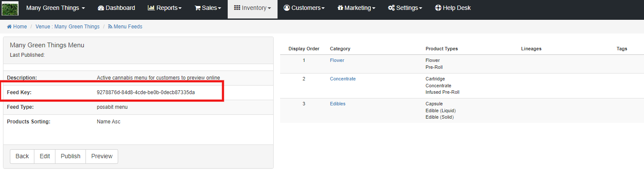Viewport: 644px width, 175px height.
Task: Open Help Desk lifebuoy link
Action: pyautogui.click(x=453, y=8)
